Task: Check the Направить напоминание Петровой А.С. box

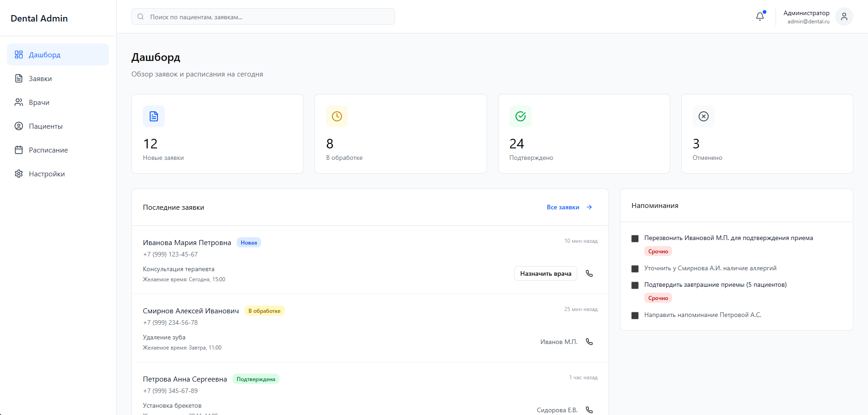Action: pyautogui.click(x=635, y=316)
